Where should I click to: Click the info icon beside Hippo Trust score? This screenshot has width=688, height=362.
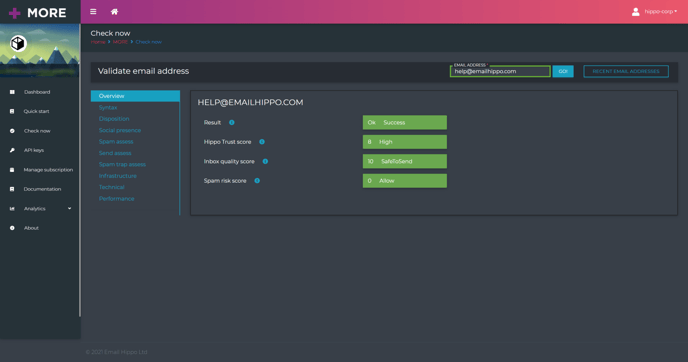[262, 142]
